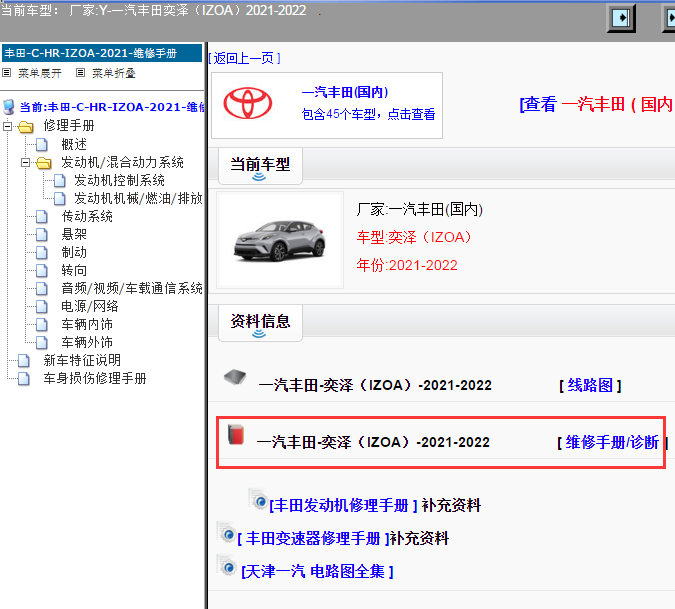Screen dimensions: 675x609
Task: Select the 当前车型 tab
Action: 260,166
